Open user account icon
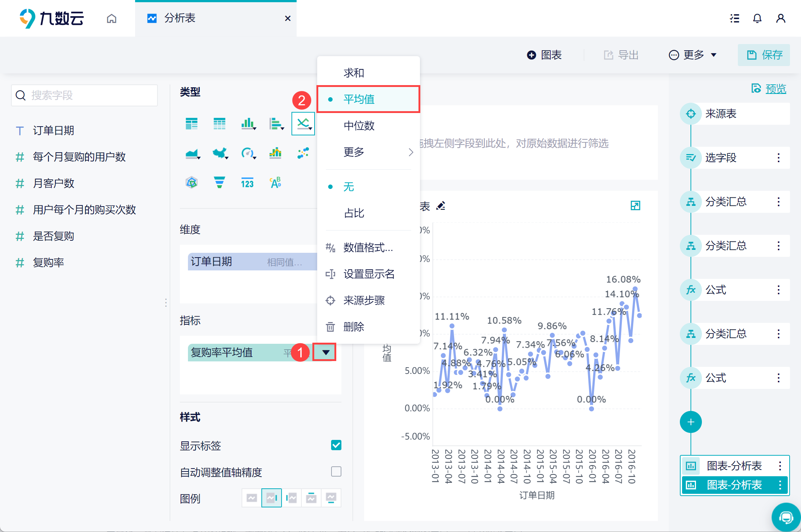801x532 pixels. [781, 18]
